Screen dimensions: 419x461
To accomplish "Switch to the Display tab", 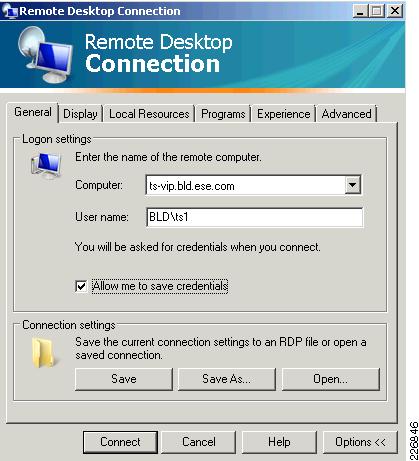I will 80,114.
